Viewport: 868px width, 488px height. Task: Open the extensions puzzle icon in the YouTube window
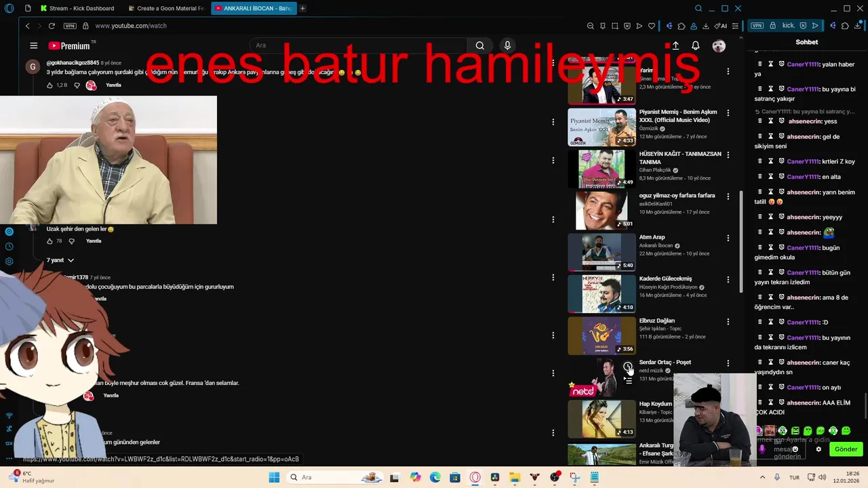point(682,26)
